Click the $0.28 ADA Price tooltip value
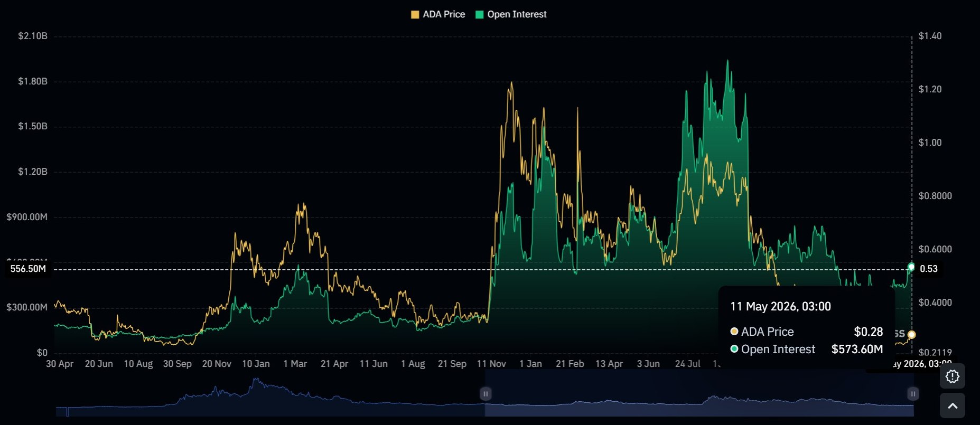 869,332
